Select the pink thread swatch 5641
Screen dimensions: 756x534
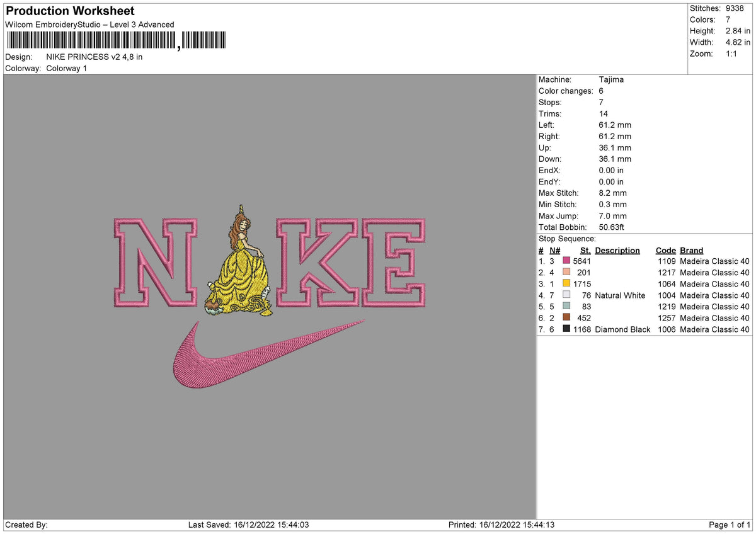pyautogui.click(x=566, y=261)
